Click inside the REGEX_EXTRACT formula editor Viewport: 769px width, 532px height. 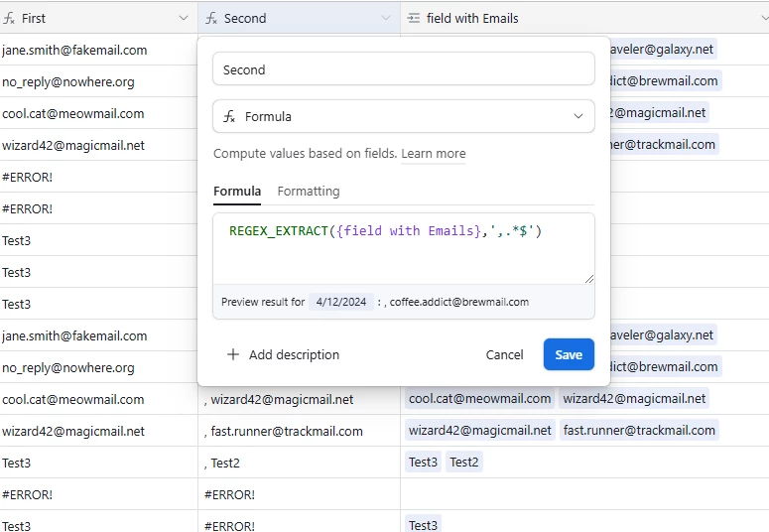click(404, 248)
